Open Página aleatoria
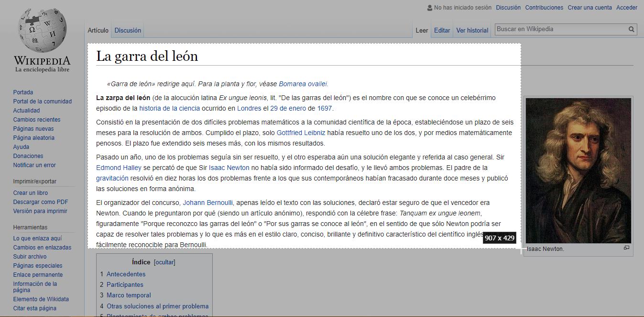Viewport: 644px width, 317px height. [x=33, y=138]
